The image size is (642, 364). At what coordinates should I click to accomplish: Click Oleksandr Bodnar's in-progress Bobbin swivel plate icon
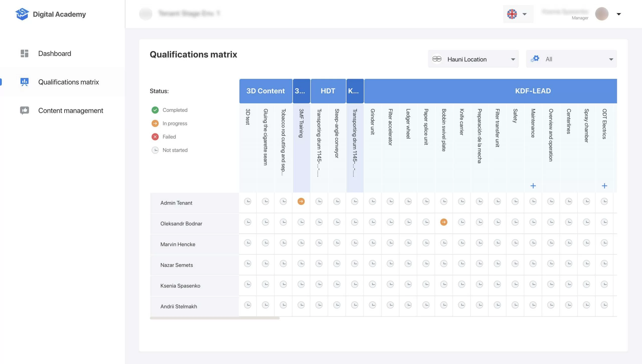coord(444,222)
